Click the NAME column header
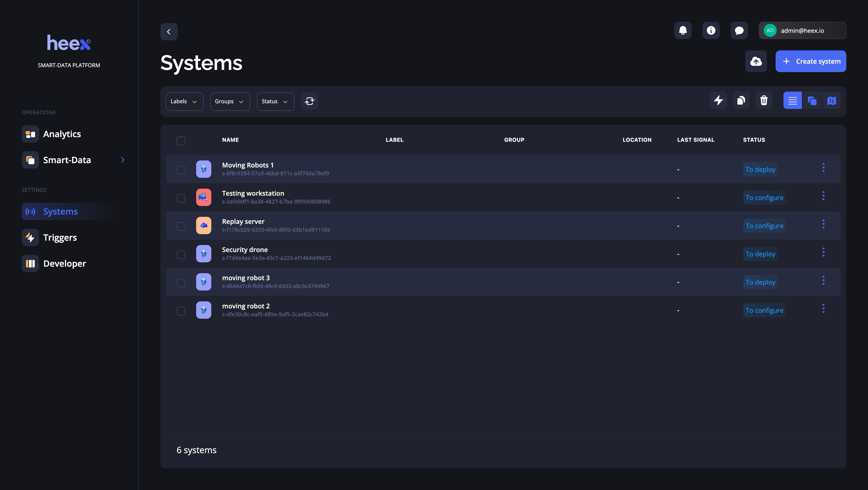This screenshot has height=490, width=868. [230, 140]
